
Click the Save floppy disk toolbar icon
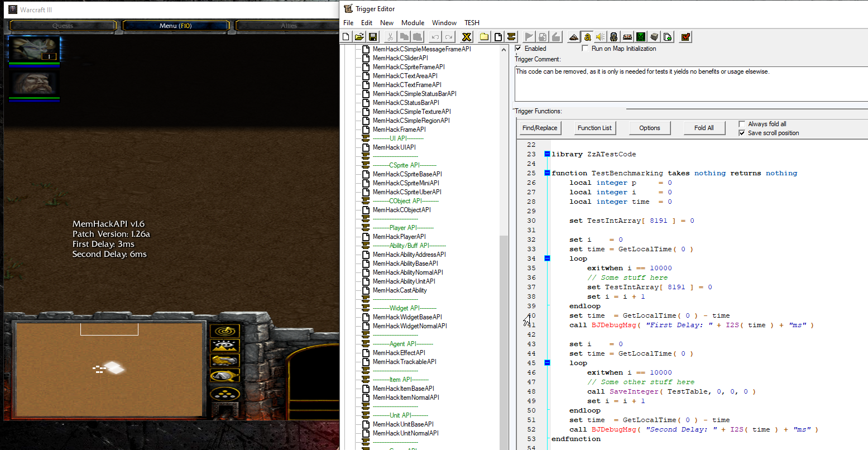(373, 37)
